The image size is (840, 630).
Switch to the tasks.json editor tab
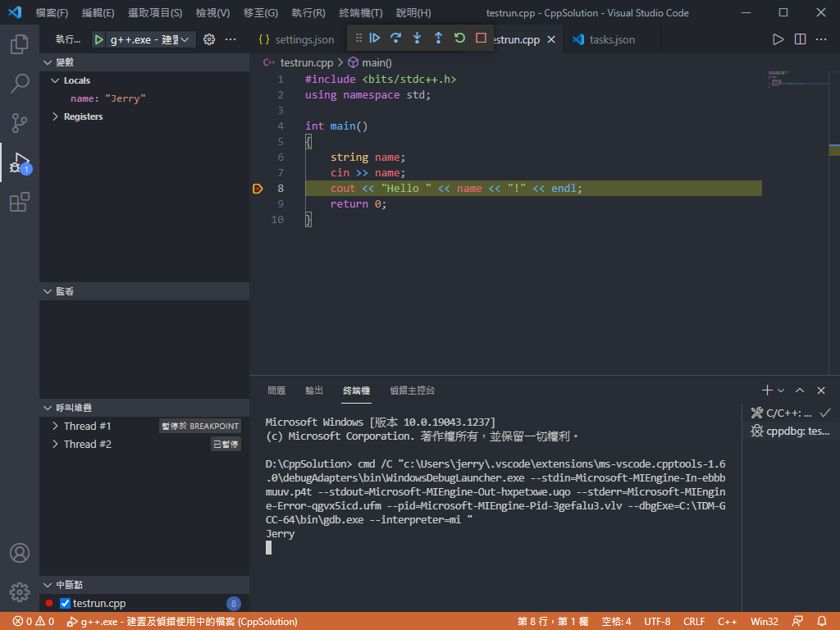point(611,39)
